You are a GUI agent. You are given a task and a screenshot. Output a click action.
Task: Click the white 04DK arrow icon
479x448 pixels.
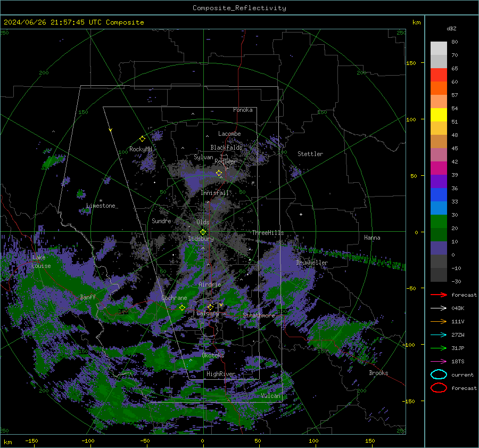(439, 308)
